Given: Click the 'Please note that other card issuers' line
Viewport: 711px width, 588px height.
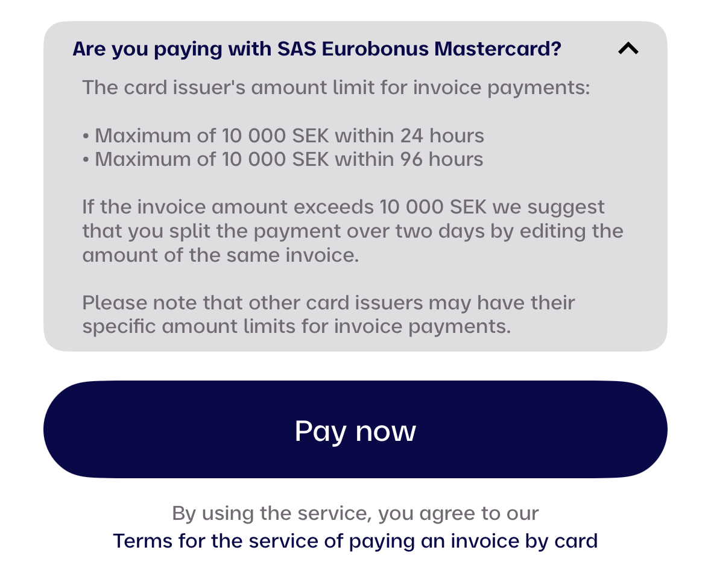Looking at the screenshot, I should click(329, 302).
